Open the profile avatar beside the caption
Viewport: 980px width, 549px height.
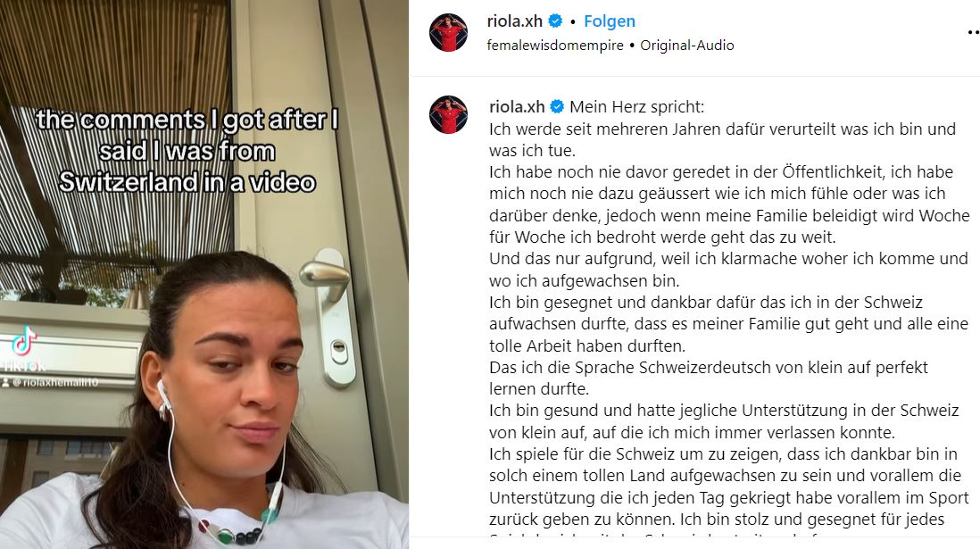(448, 114)
